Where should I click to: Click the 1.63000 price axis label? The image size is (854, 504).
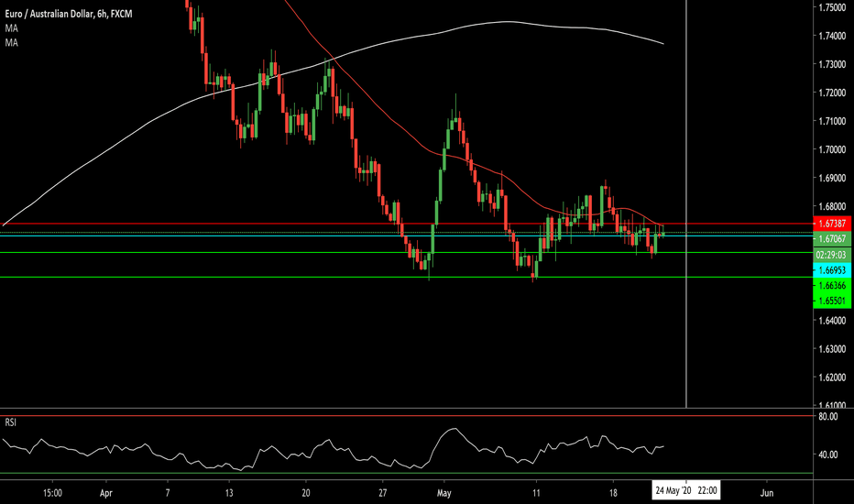[832, 349]
